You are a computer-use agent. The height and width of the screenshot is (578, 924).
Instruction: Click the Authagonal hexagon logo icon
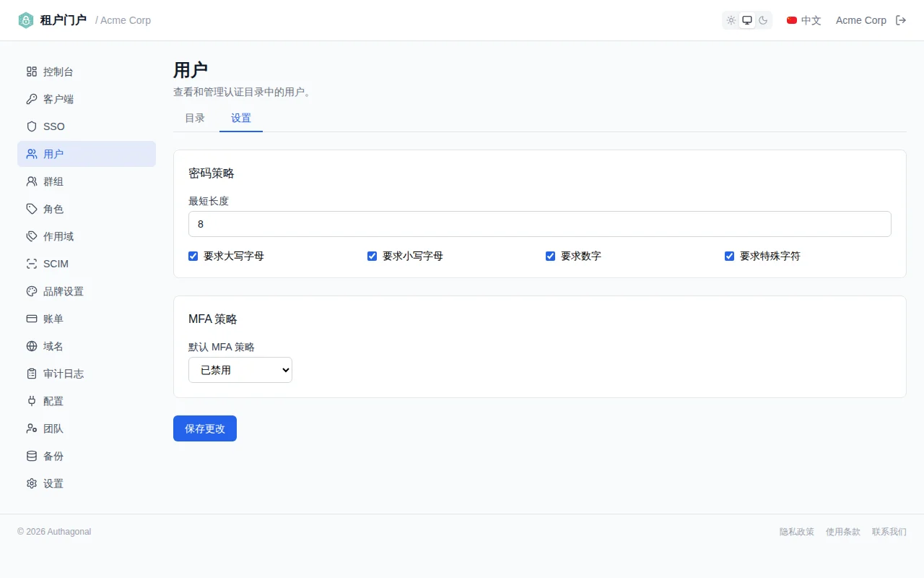(26, 20)
